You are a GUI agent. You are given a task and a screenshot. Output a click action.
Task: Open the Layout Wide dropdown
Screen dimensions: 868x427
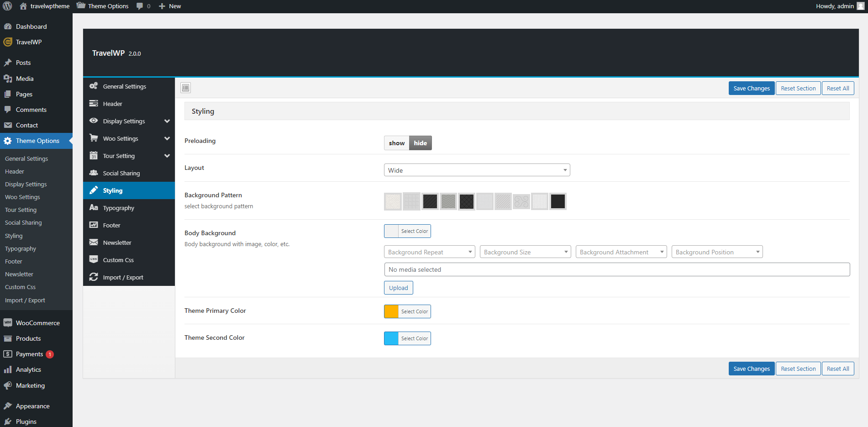477,170
